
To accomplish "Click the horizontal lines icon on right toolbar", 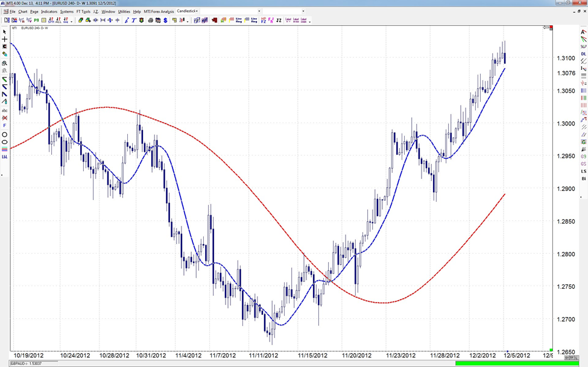I will 584,76.
